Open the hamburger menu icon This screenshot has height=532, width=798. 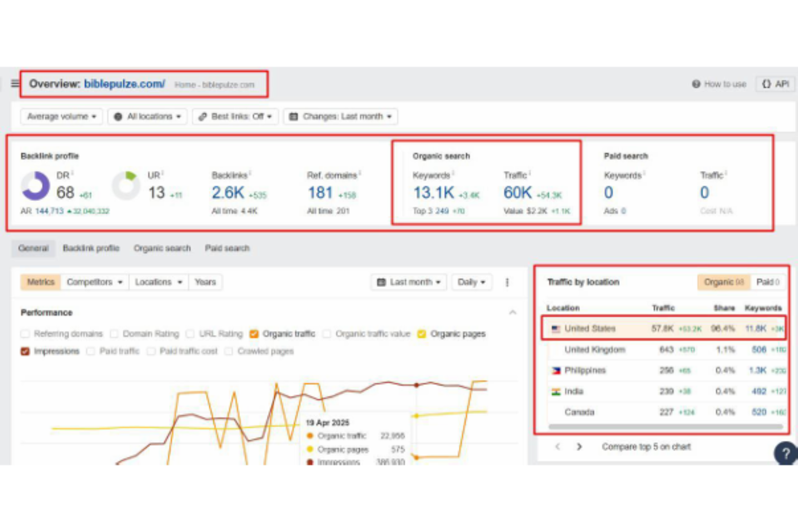click(15, 83)
